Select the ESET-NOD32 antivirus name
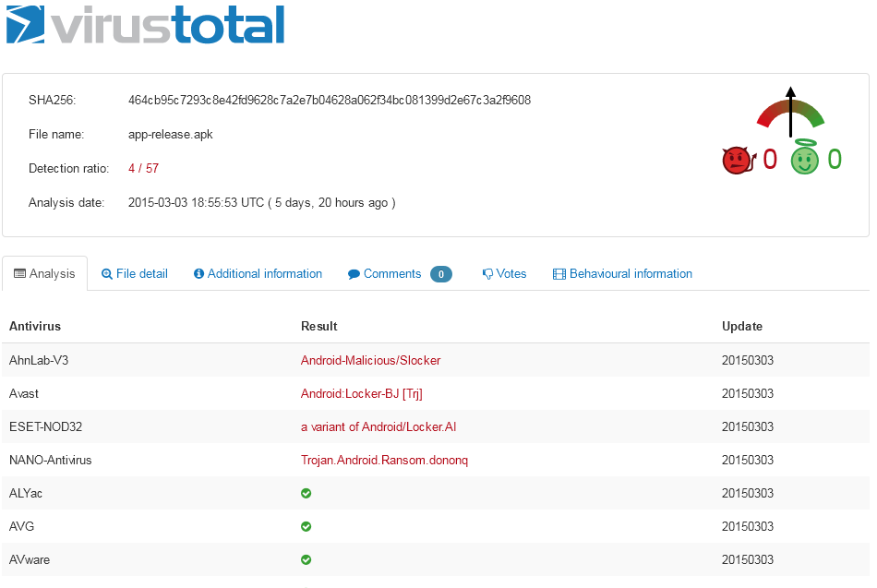Viewport: 877px width, 588px height. pyautogui.click(x=46, y=426)
